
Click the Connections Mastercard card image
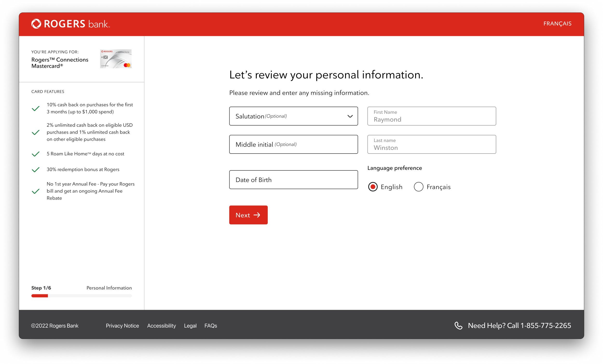[x=116, y=59]
